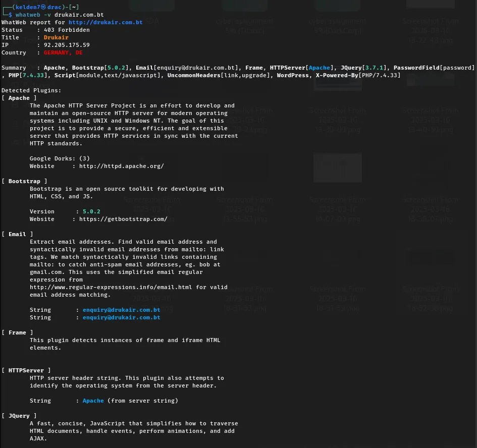
Task: Click the '[ Bootstrap ]' plugin header
Action: click(x=24, y=181)
